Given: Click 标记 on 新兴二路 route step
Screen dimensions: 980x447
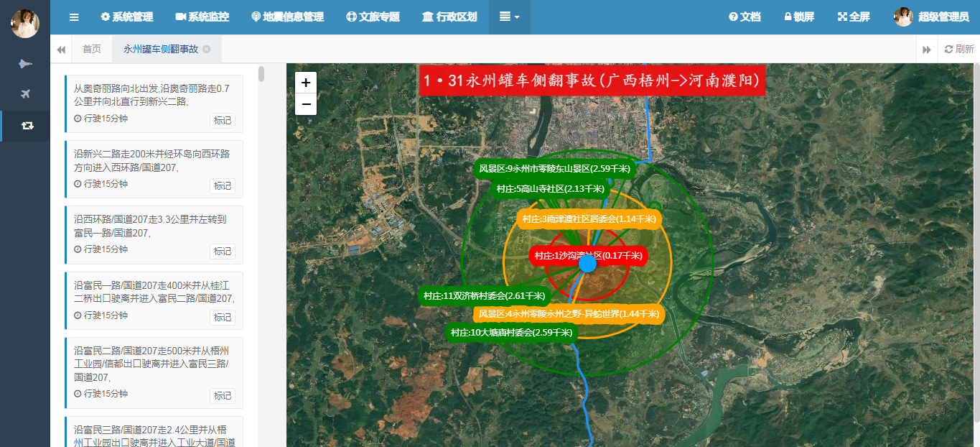Looking at the screenshot, I should point(223,186).
